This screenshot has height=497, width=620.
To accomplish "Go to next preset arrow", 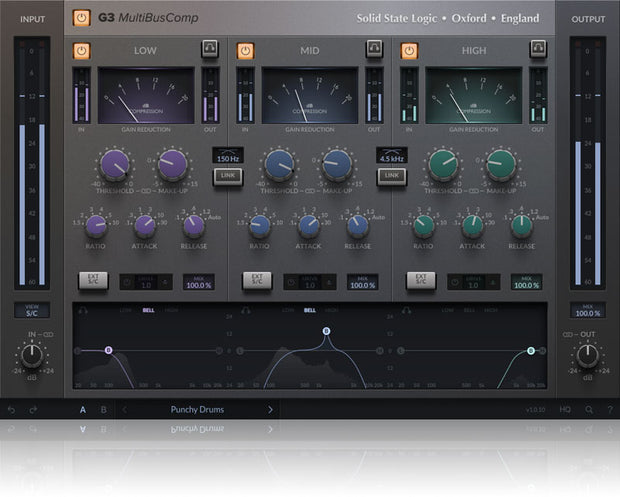I will pyautogui.click(x=270, y=410).
